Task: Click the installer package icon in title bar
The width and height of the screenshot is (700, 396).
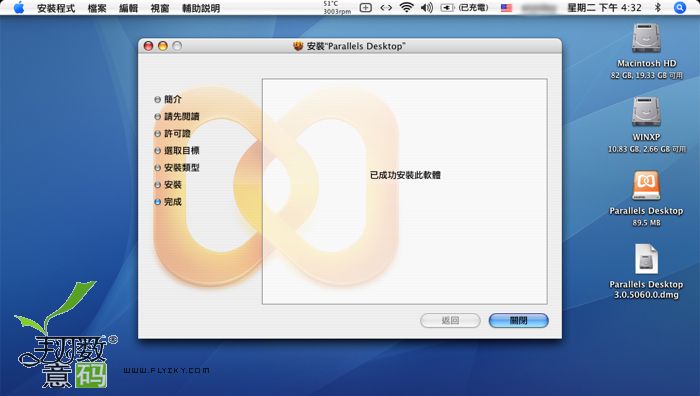Action: pos(298,46)
